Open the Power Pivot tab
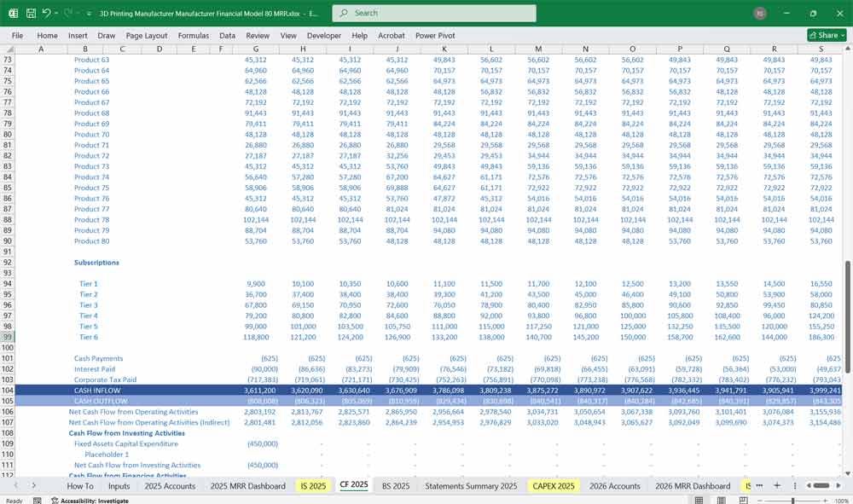 click(435, 35)
